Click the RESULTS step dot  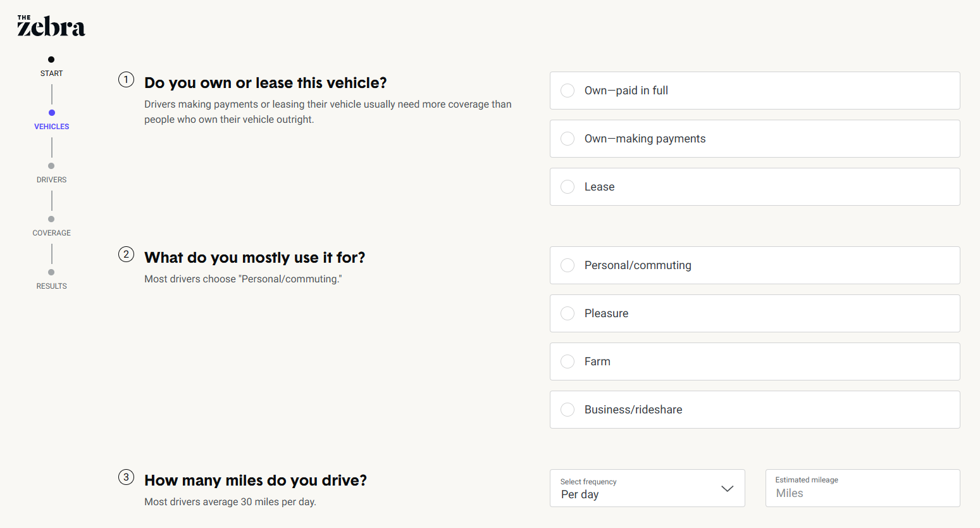(x=51, y=272)
